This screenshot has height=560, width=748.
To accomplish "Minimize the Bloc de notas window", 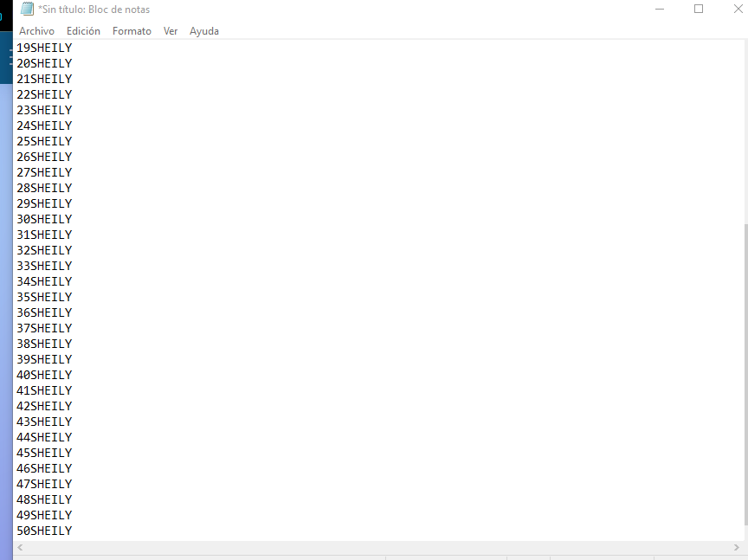I will [660, 9].
